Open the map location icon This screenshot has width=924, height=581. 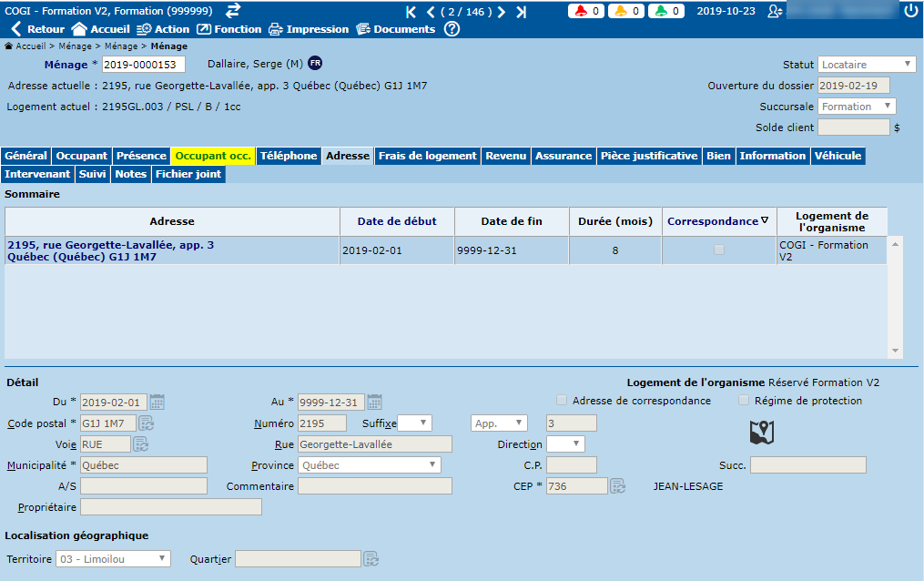[x=761, y=433]
